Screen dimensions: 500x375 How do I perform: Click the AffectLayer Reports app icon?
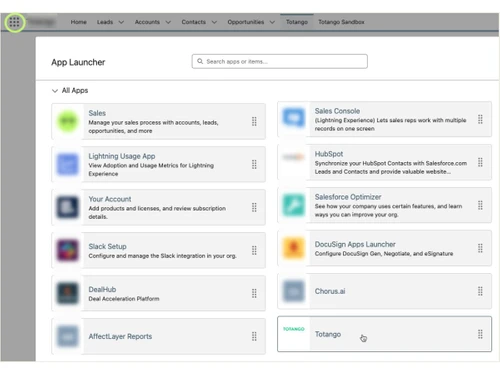tap(68, 336)
